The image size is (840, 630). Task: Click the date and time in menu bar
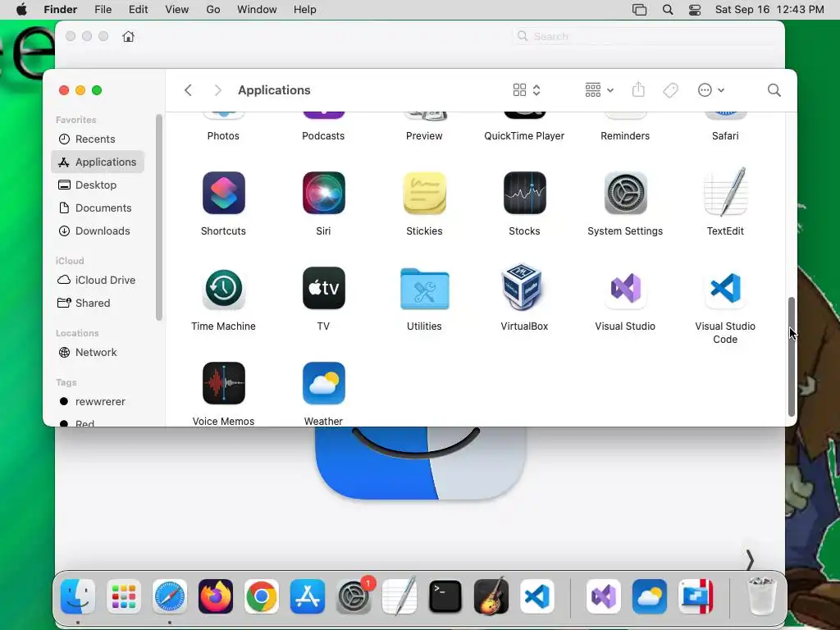tap(769, 10)
